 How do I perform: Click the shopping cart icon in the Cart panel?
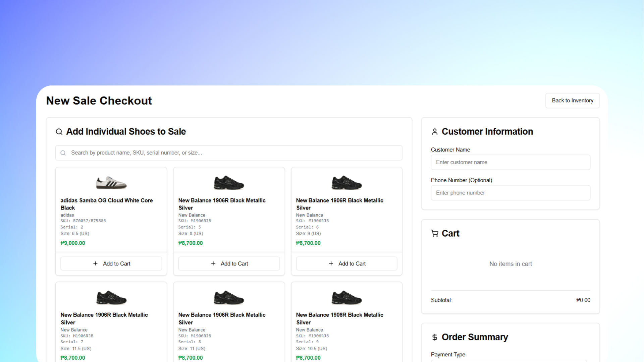point(435,233)
